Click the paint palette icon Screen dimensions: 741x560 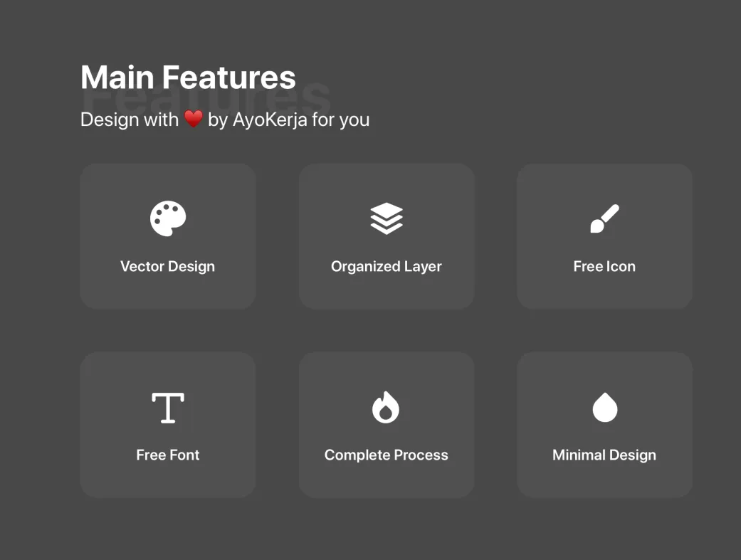(x=168, y=218)
